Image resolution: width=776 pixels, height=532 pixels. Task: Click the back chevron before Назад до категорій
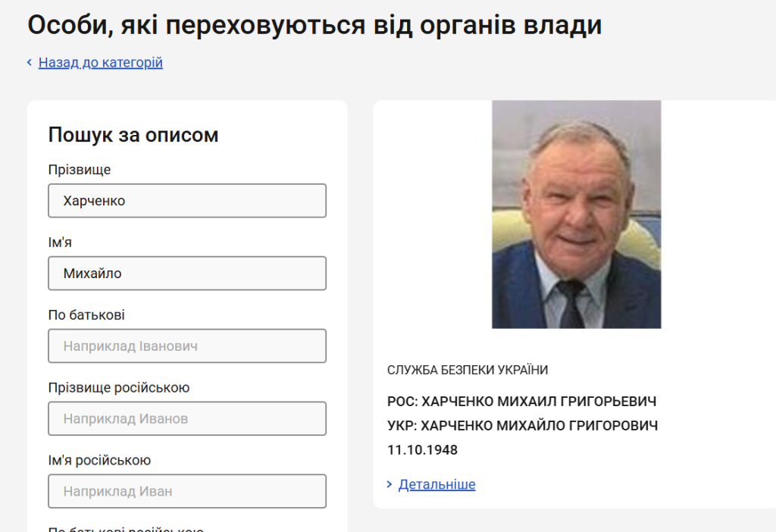tap(30, 63)
